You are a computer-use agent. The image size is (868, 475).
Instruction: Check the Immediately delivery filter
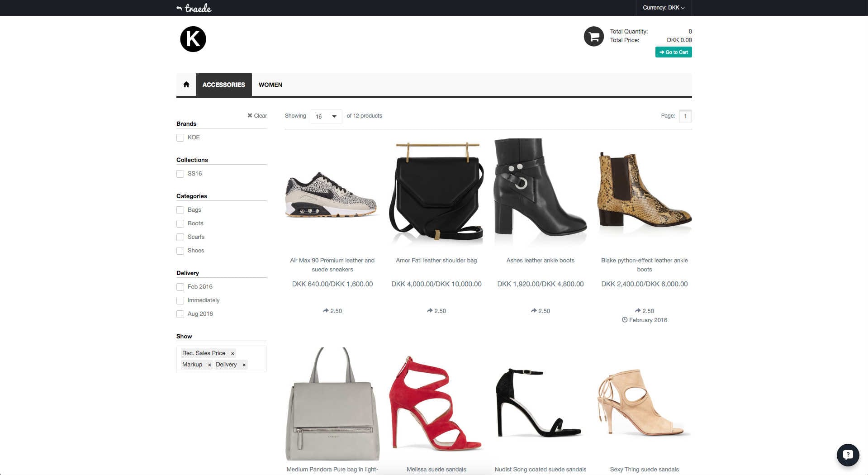[x=180, y=300]
